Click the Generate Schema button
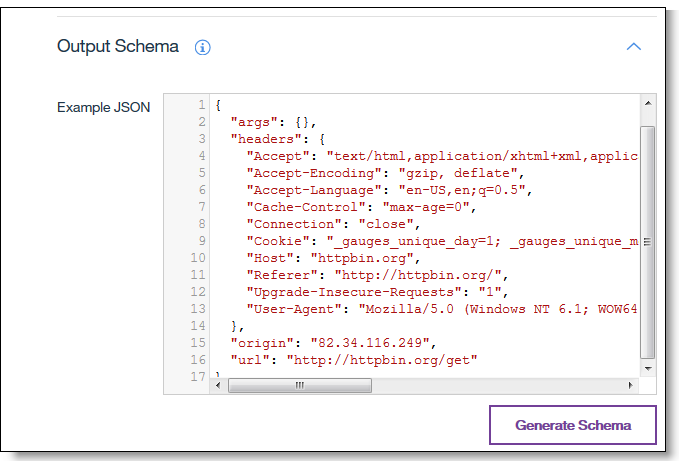This screenshot has height=462, width=679. 573,425
